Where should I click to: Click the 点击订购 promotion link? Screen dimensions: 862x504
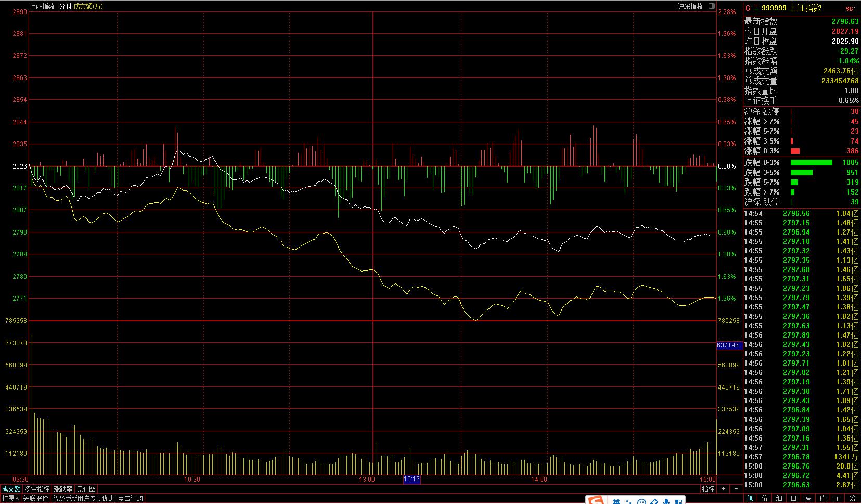tap(130, 498)
